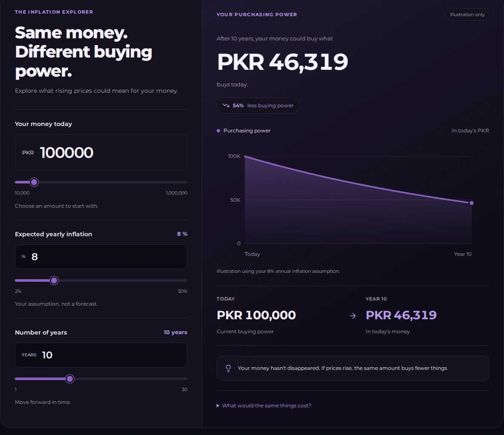
Task: Click the 'Move forward in time.' hint
Action: [43, 402]
